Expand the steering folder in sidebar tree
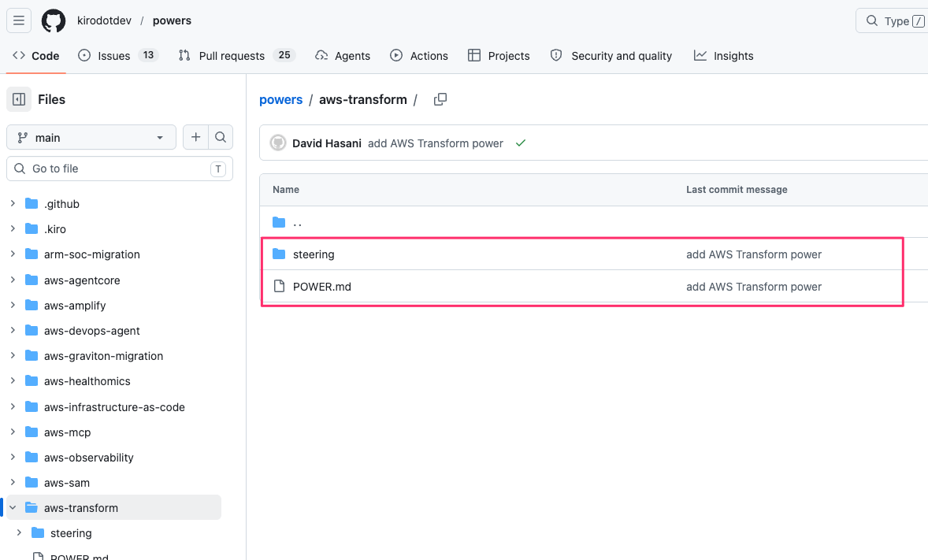 click(19, 533)
